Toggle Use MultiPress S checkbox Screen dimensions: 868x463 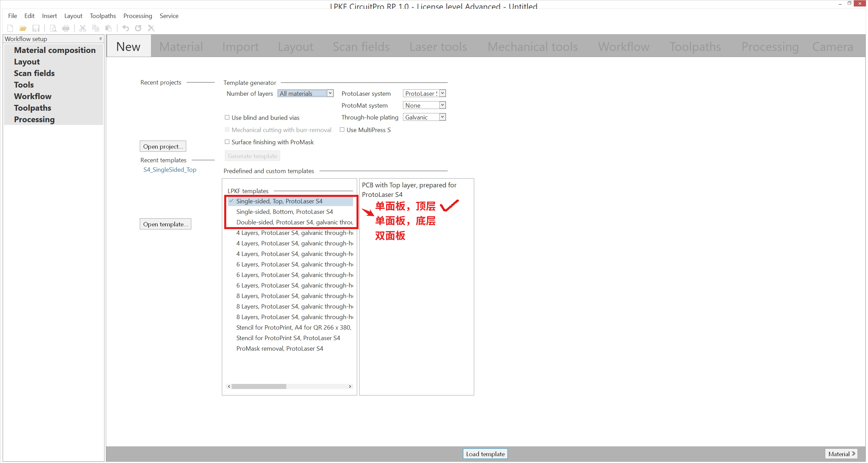click(342, 130)
